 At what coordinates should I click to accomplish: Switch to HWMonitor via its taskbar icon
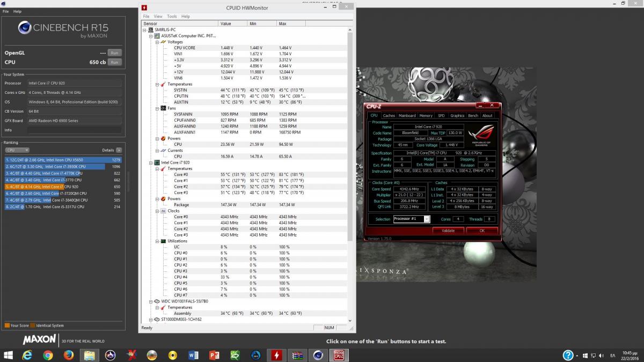pyautogui.click(x=276, y=355)
